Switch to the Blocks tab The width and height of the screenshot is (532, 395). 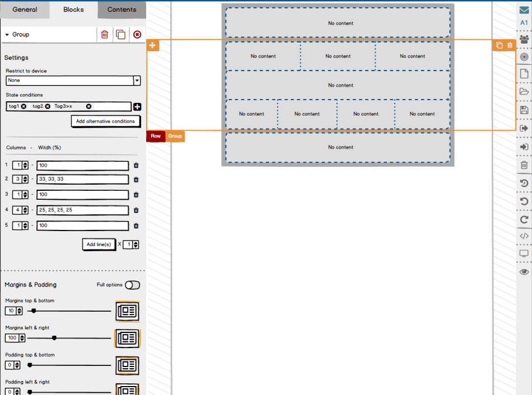[73, 10]
